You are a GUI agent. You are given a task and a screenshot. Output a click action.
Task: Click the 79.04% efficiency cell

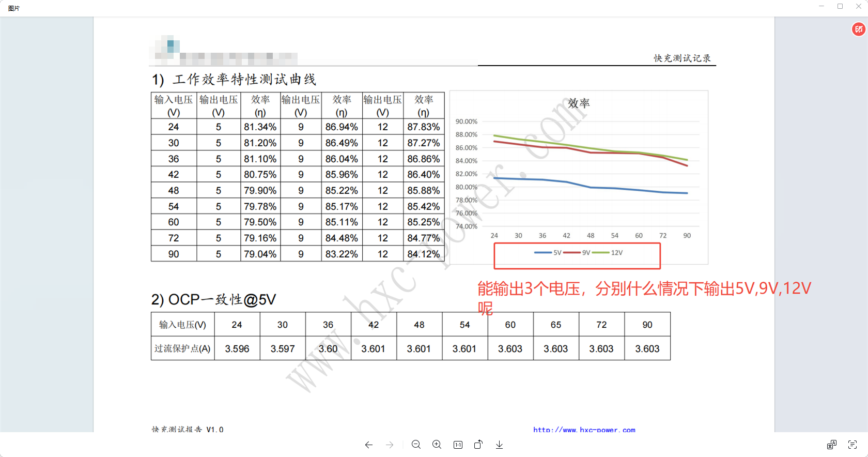tap(260, 254)
